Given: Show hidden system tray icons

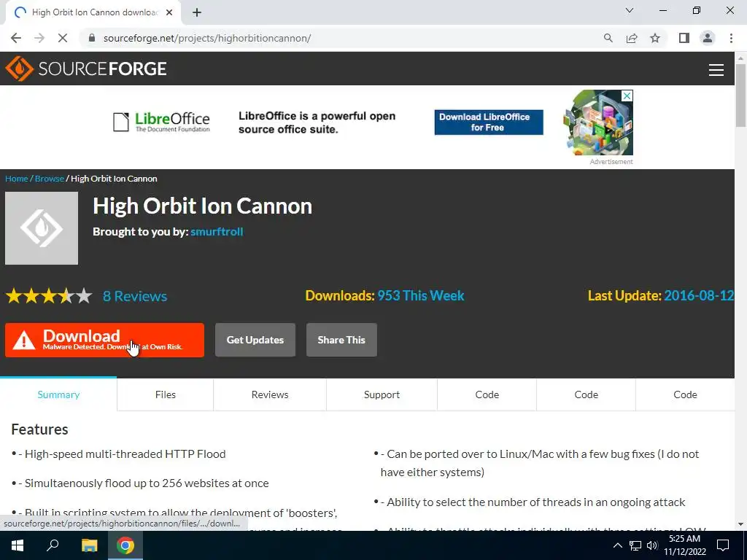Looking at the screenshot, I should pyautogui.click(x=617, y=545).
